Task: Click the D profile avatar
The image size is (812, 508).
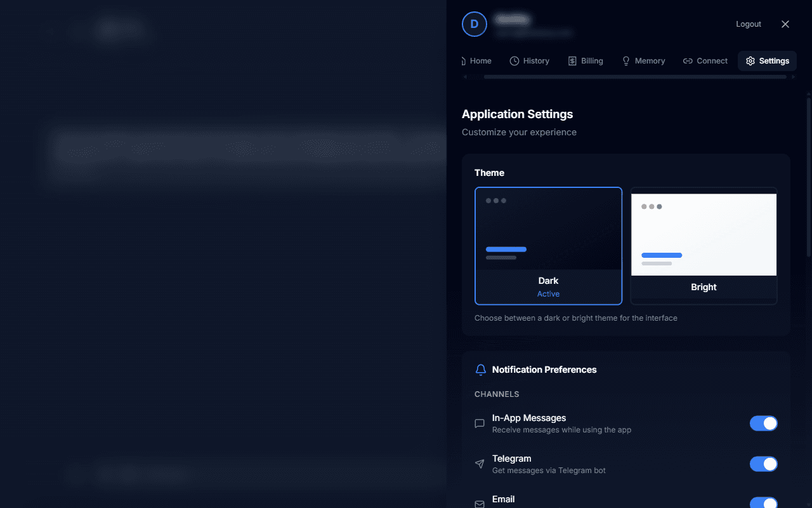Action: (x=475, y=24)
